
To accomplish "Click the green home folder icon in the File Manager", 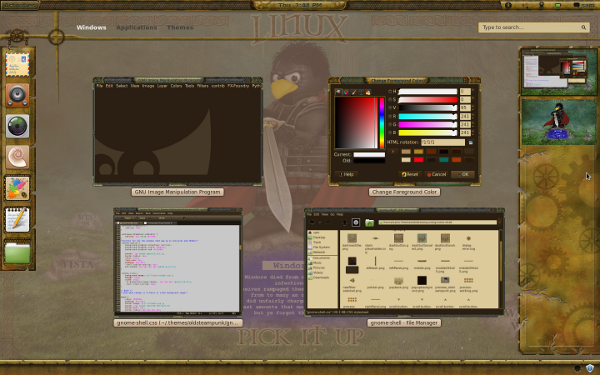I will coord(369,222).
